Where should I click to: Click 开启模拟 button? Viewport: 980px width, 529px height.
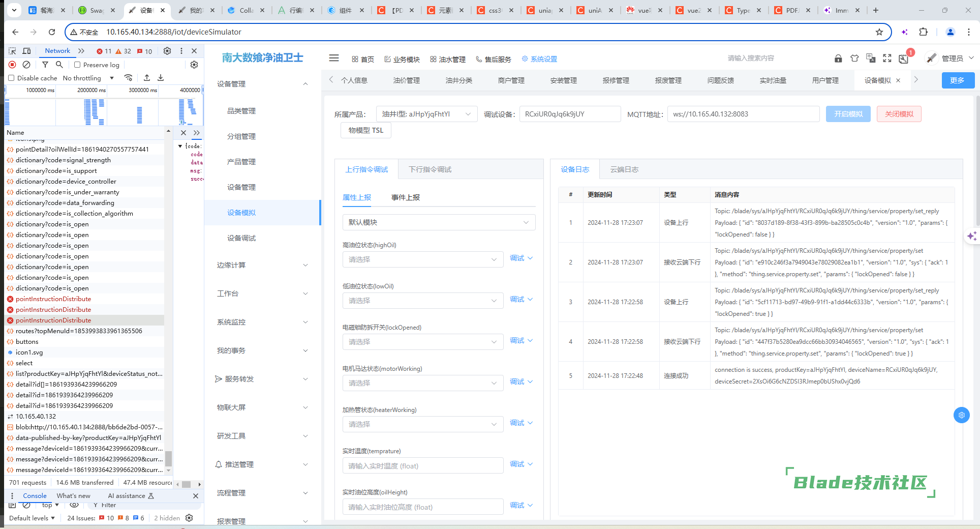[x=848, y=114]
